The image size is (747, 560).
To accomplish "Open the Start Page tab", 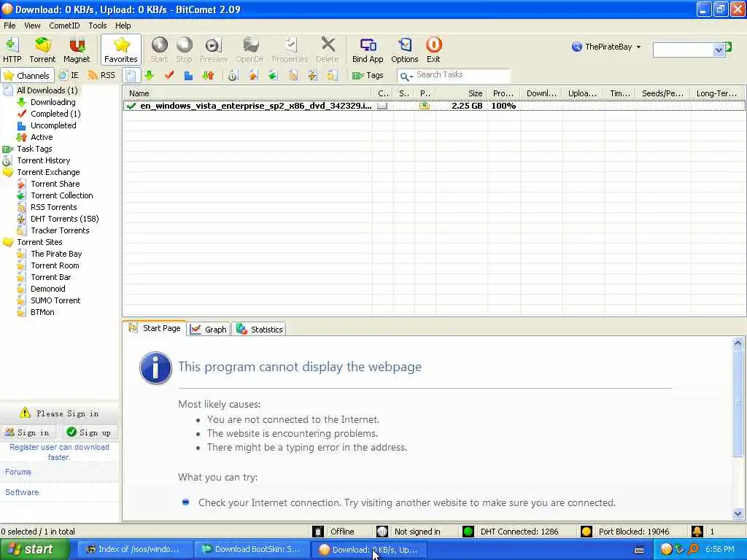I will coord(155,328).
